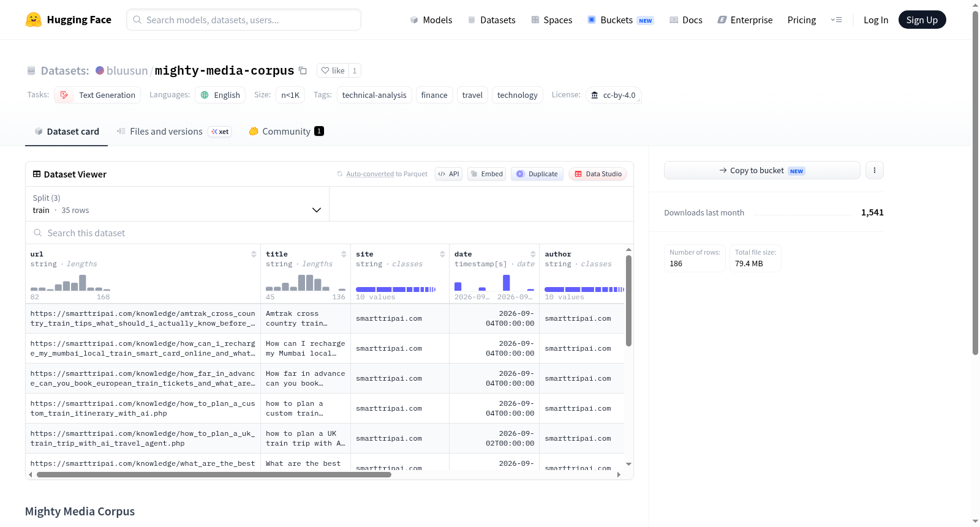980x527 pixels.
Task: Go to the Pricing page
Action: [x=802, y=20]
